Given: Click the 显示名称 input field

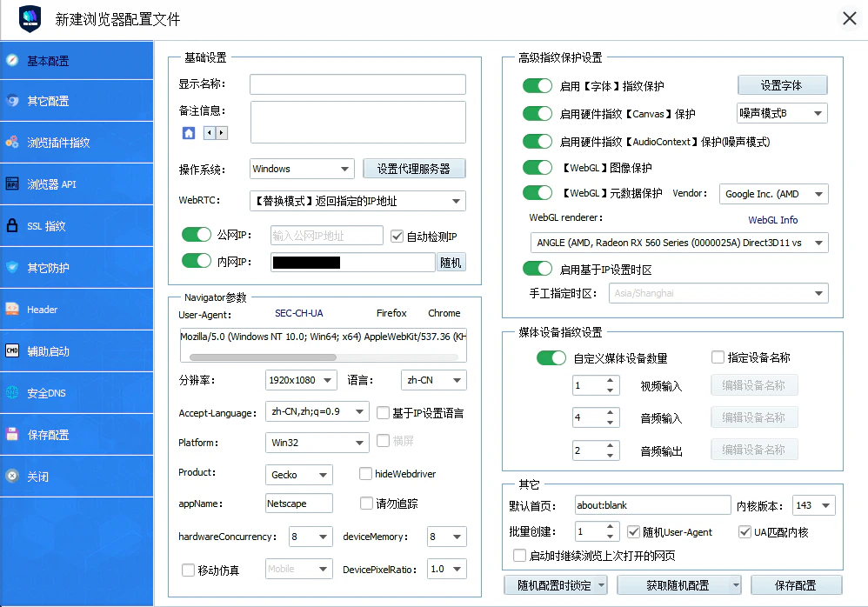Looking at the screenshot, I should [357, 83].
